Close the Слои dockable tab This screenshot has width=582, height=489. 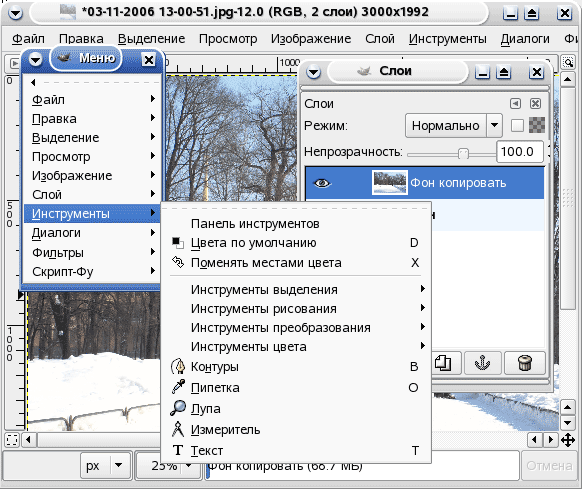click(535, 104)
